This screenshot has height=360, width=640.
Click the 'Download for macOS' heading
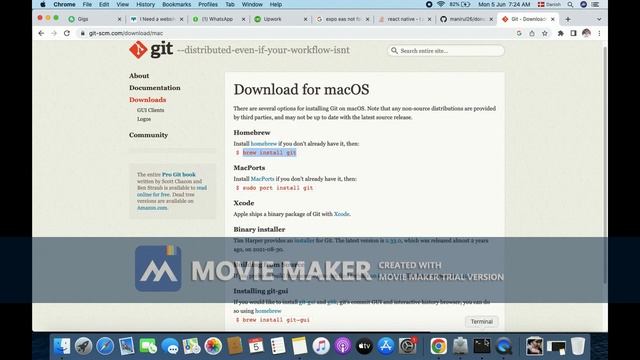[301, 89]
